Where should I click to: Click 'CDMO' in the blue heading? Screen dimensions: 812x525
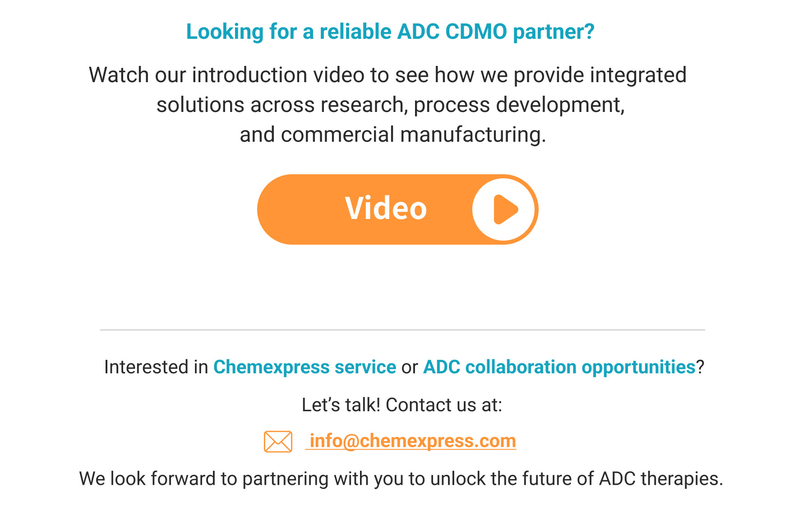pyautogui.click(x=476, y=32)
